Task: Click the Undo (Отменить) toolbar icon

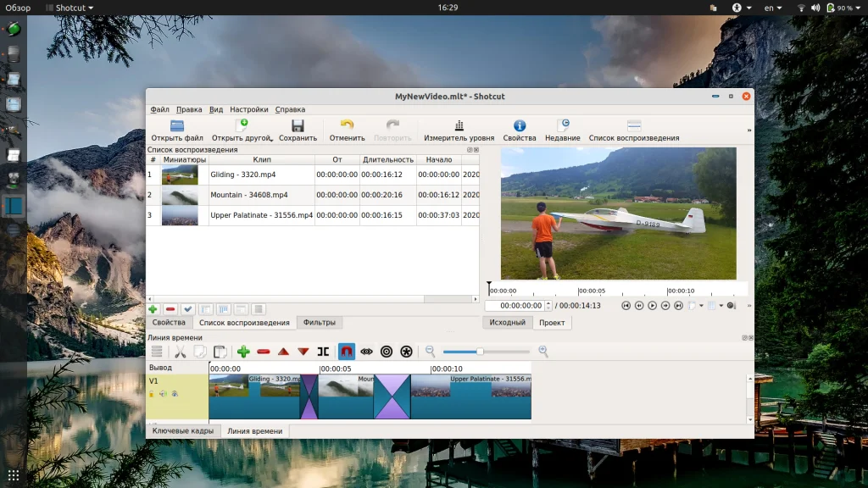Action: [347, 126]
